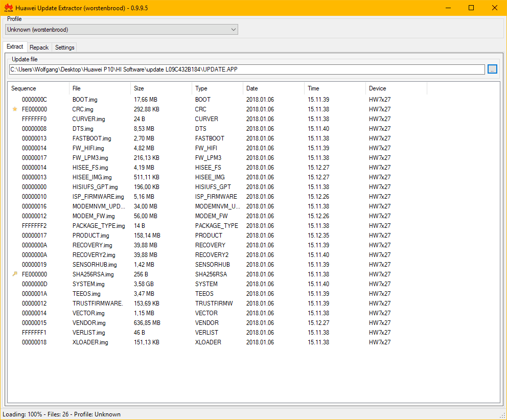Click the Huawei logo icon in title bar
This screenshot has width=507, height=420.
click(9, 8)
